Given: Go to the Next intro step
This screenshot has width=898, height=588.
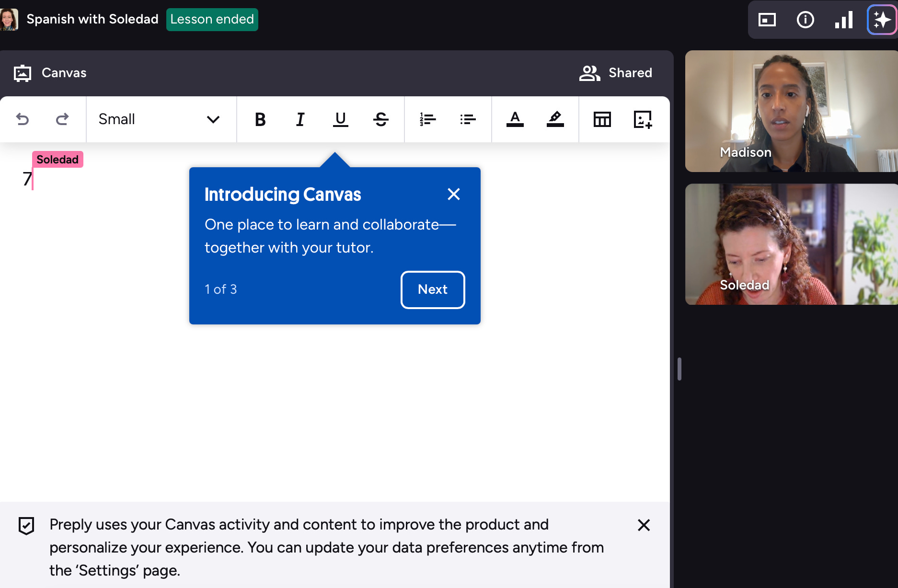Looking at the screenshot, I should [433, 289].
